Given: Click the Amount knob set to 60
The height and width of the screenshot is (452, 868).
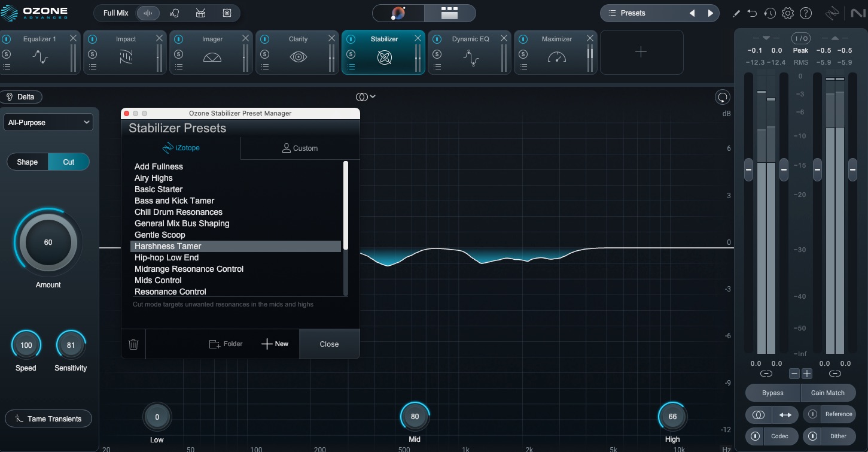Looking at the screenshot, I should [x=48, y=242].
